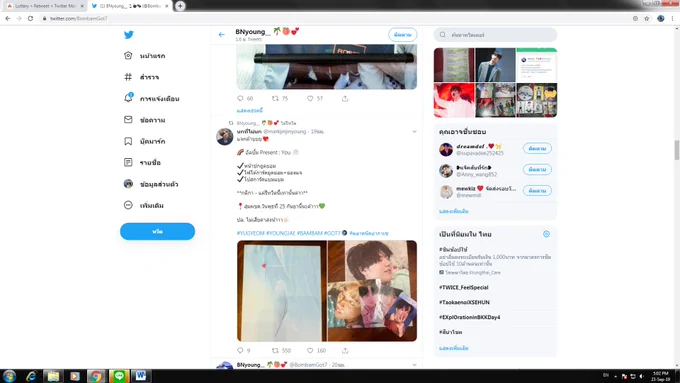Open Internet Explorer from taskbar

[x=31, y=376]
